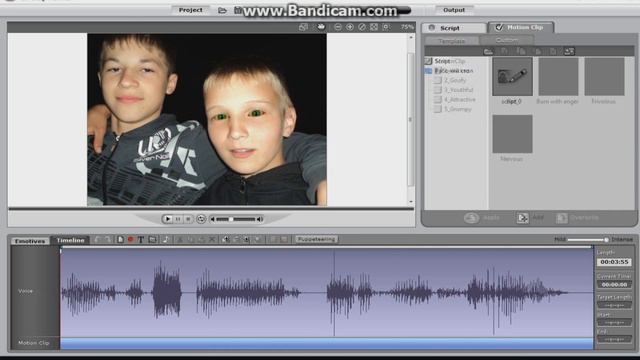Click the timeline zoom-in magnifier icon
Screen dimensions: 640x360
[225, 240]
